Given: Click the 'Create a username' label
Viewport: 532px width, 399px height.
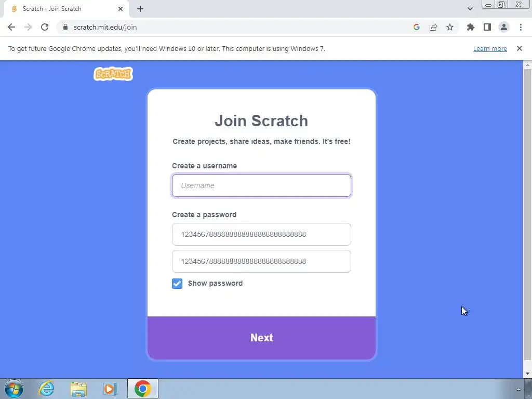Looking at the screenshot, I should pyautogui.click(x=204, y=166).
